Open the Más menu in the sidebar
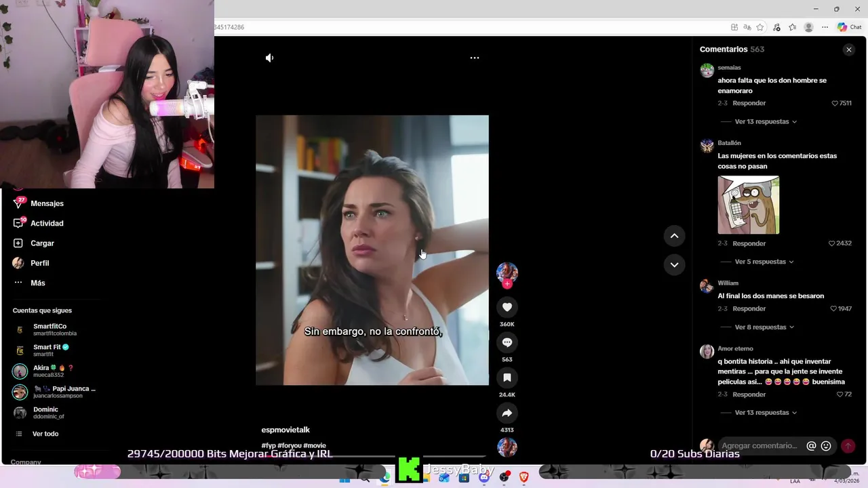This screenshot has width=868, height=488. [x=37, y=283]
